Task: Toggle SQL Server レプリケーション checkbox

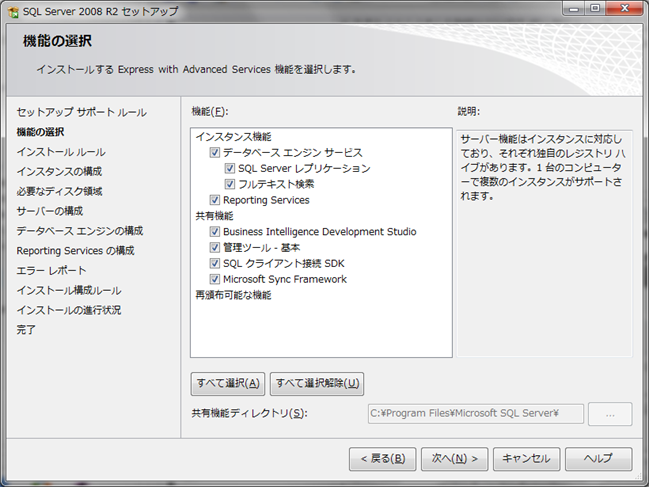Action: tap(229, 168)
